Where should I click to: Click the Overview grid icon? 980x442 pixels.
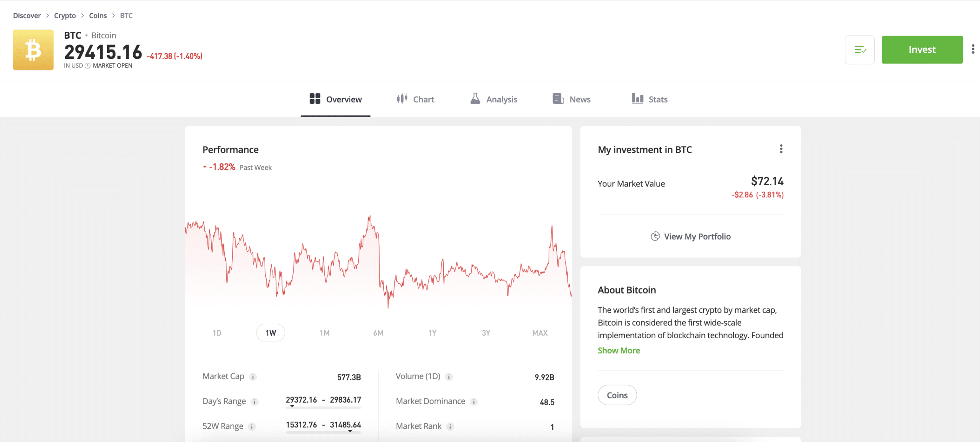[315, 99]
